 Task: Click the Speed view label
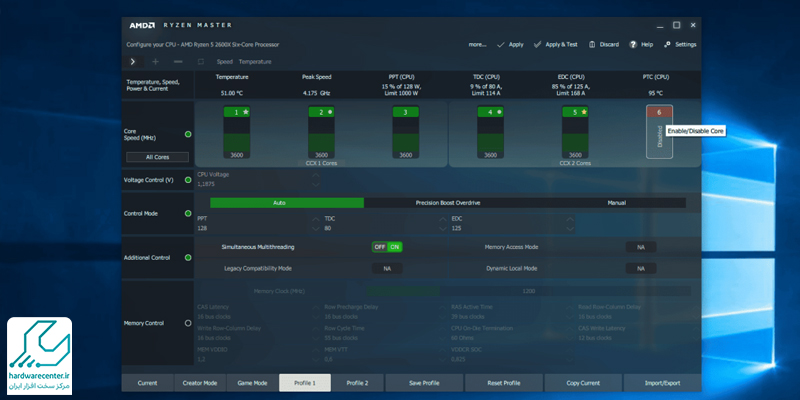[x=224, y=62]
